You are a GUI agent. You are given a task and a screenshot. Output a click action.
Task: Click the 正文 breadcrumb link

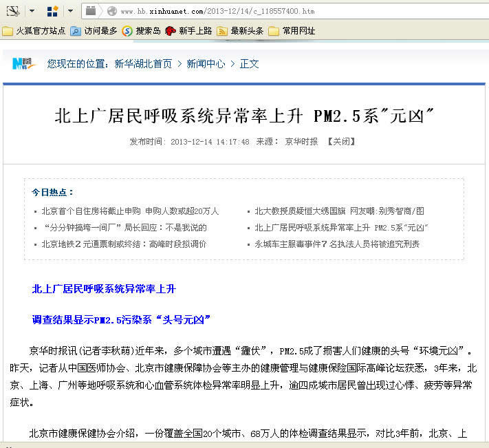click(x=249, y=64)
